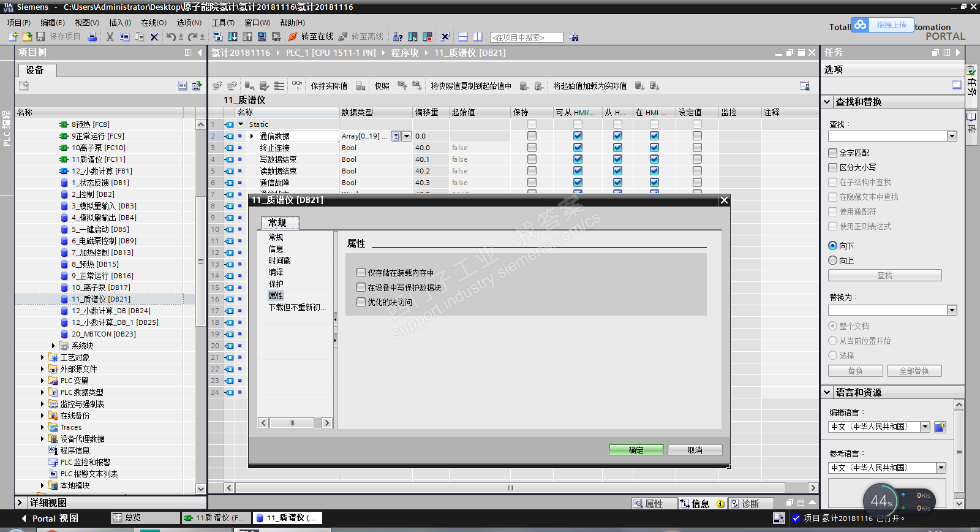
Task: Click the Open project icon
Action: pos(27,37)
